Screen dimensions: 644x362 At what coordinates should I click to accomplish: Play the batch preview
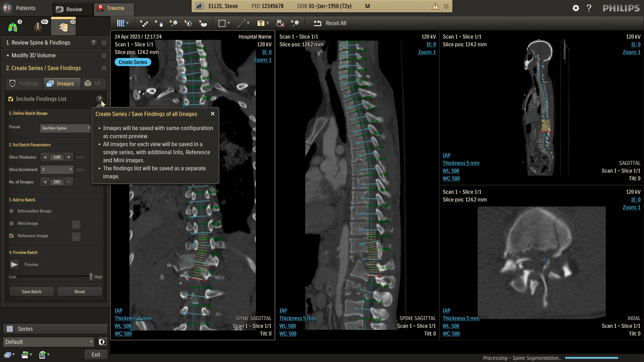tap(14, 264)
